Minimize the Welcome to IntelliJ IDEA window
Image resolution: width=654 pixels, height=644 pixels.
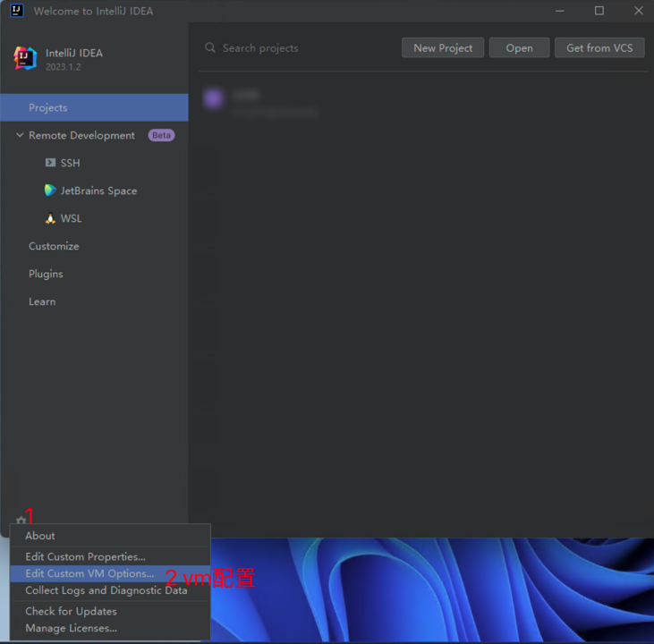point(560,11)
